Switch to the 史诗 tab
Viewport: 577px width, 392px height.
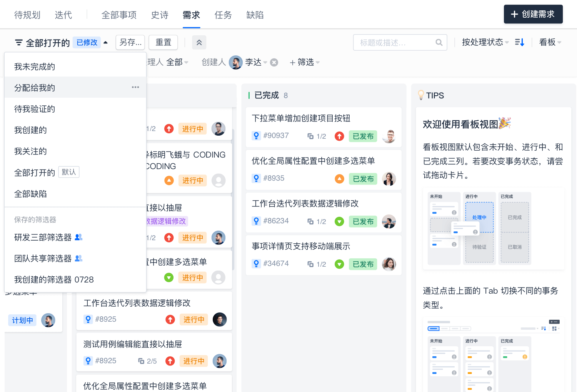point(160,15)
